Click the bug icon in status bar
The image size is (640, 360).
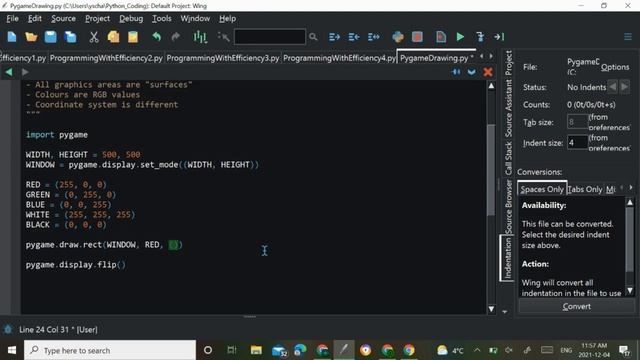pos(8,329)
